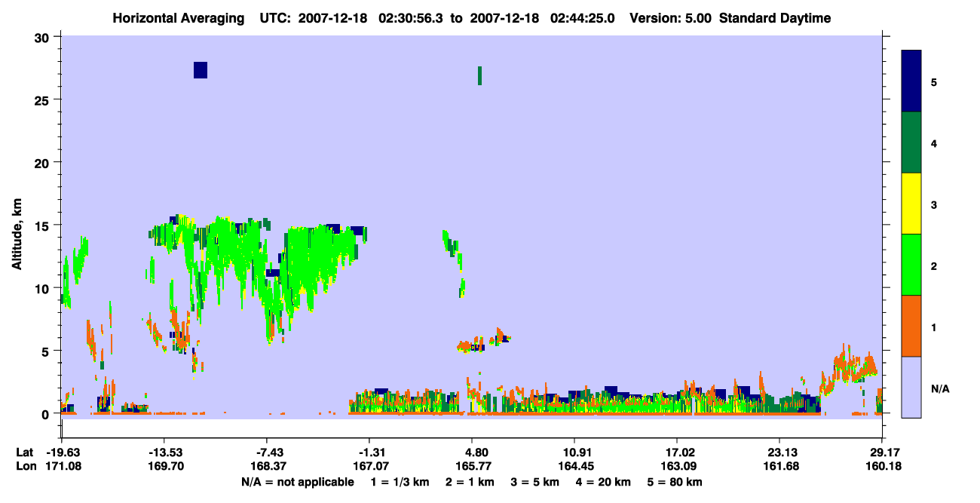Click latitude value 17.02
This screenshot has height=503, width=980.
tap(677, 452)
